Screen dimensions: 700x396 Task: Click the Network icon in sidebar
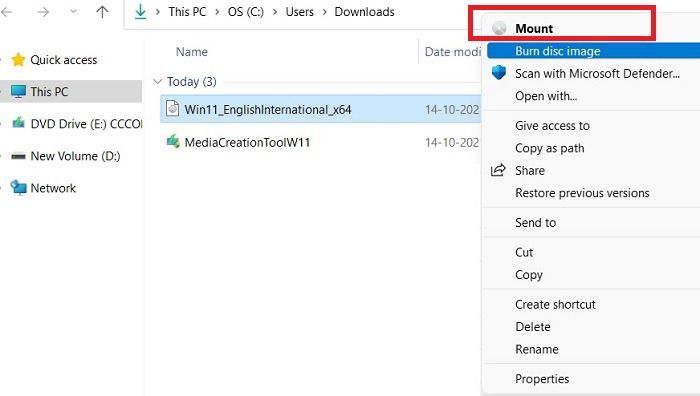(18, 188)
